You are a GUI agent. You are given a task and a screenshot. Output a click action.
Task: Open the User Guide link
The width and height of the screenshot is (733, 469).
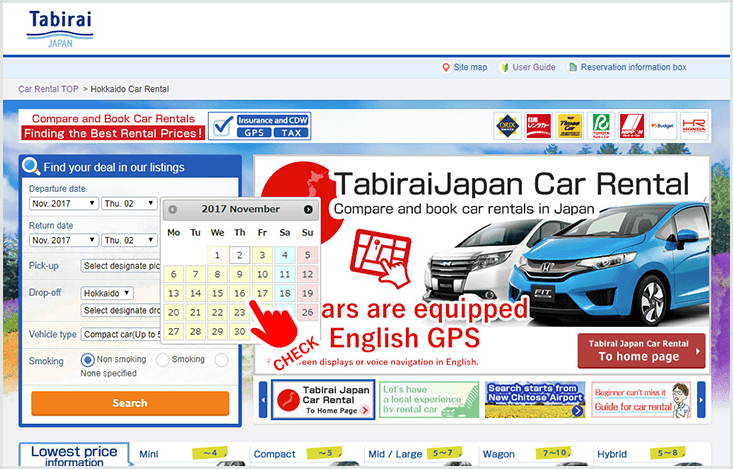click(x=533, y=67)
